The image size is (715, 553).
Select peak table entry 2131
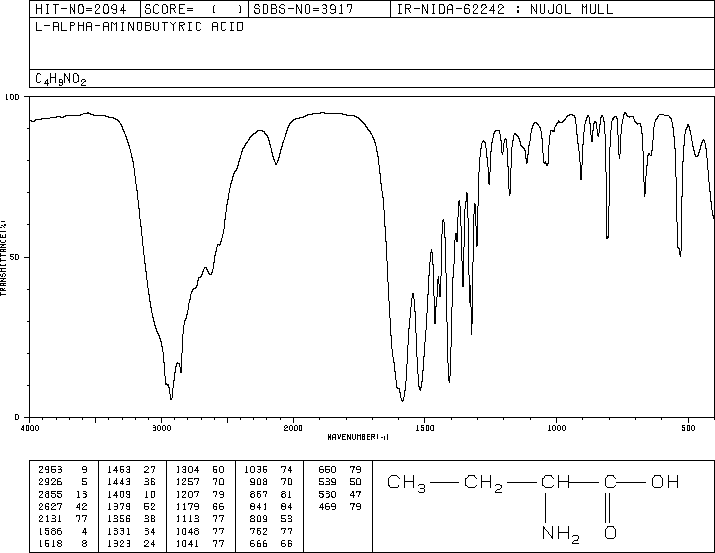click(x=50, y=519)
